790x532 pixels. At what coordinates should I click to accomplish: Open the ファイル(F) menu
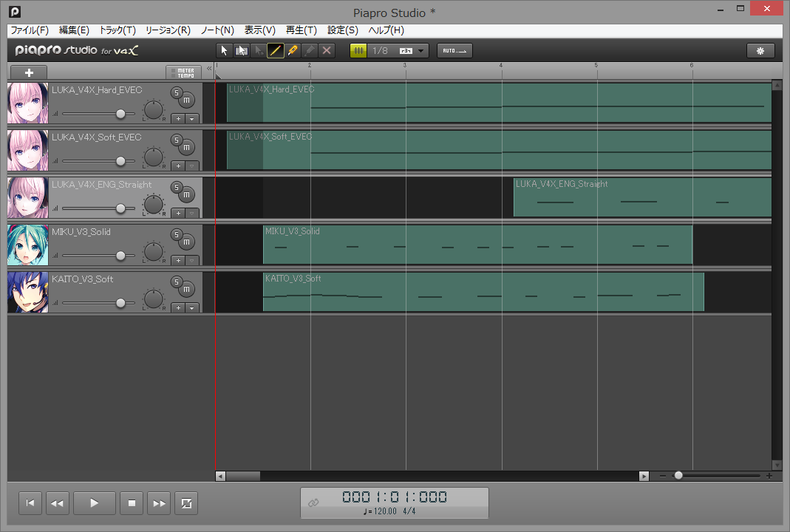[x=30, y=30]
